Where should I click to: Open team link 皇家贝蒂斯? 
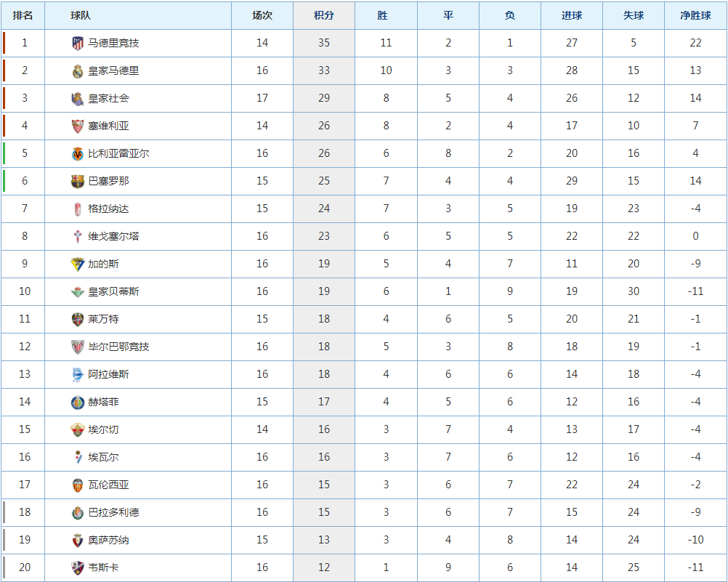coord(114,291)
